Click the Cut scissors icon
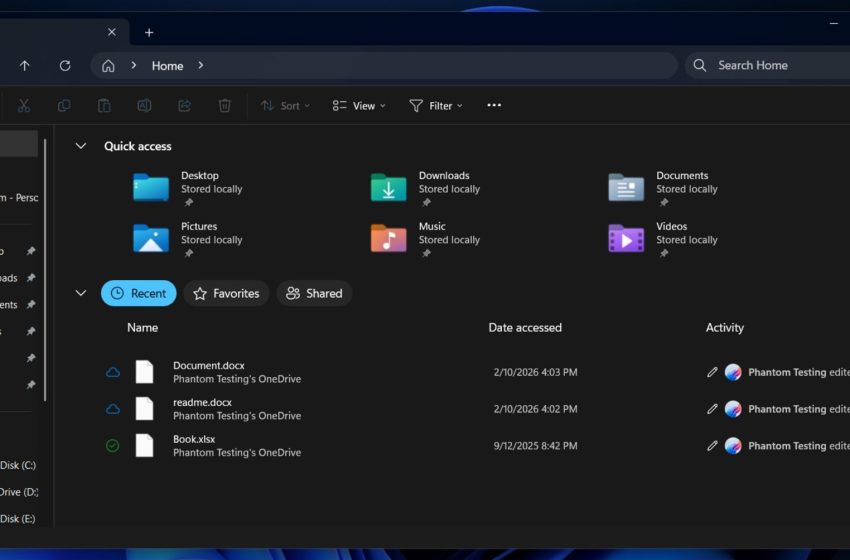The width and height of the screenshot is (850, 560). point(24,106)
